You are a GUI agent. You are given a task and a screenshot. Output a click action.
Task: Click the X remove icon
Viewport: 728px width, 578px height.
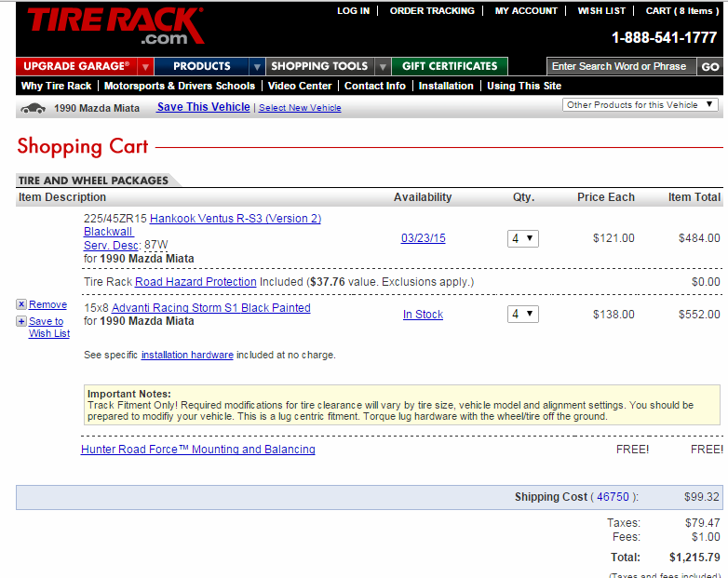click(21, 304)
